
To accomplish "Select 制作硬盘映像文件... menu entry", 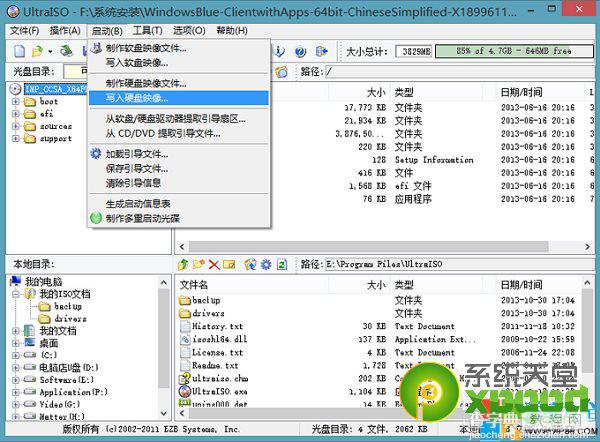I will point(179,83).
